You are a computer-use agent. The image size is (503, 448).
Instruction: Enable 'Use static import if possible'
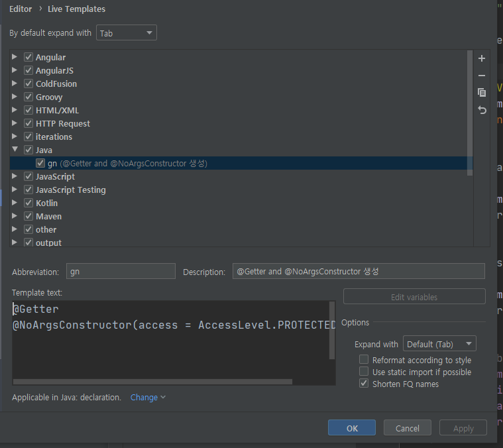364,372
